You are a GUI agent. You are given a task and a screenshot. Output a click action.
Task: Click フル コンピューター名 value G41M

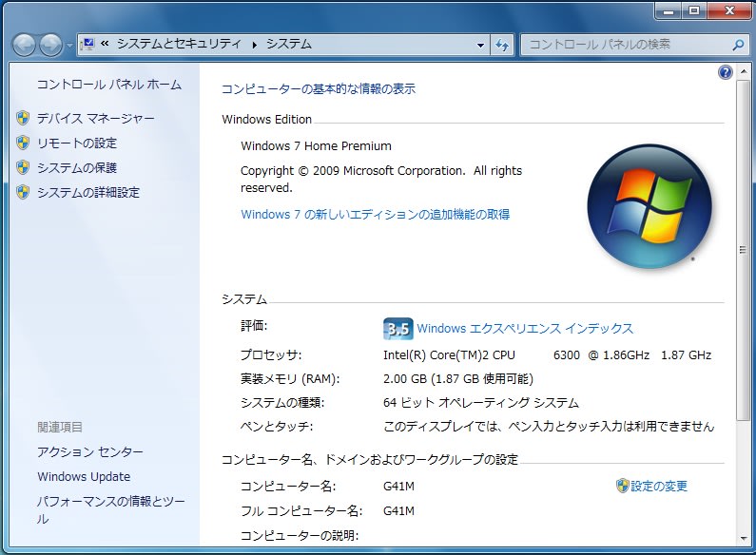[x=398, y=511]
